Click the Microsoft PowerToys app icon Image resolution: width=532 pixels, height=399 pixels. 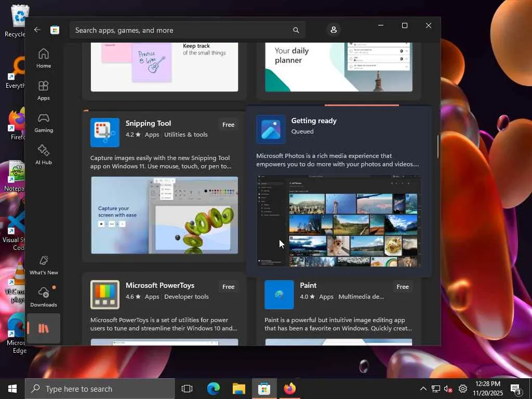(105, 295)
